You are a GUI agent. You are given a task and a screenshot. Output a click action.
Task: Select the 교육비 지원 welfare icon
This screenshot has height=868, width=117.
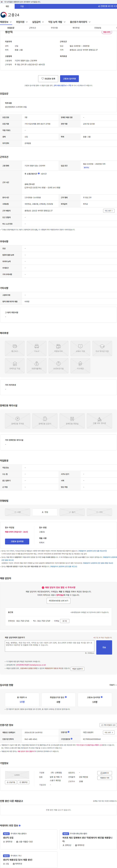point(80,348)
